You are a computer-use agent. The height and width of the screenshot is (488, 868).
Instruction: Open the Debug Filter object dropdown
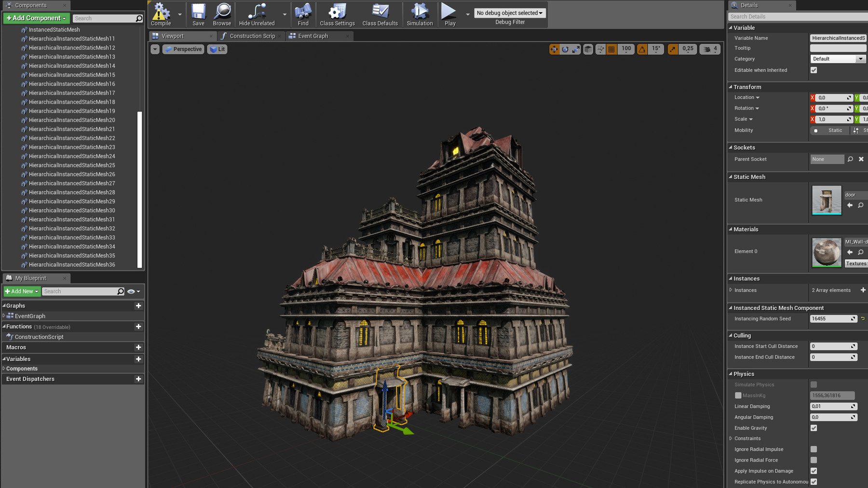pyautogui.click(x=509, y=13)
